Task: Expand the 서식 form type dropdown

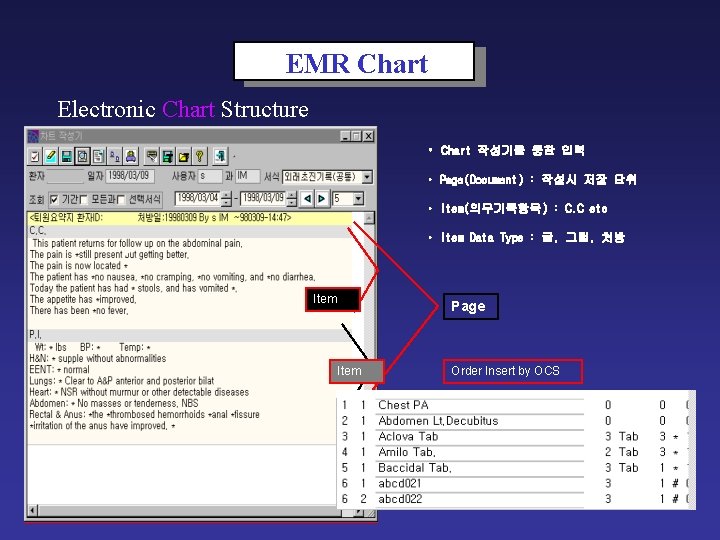Action: click(367, 177)
